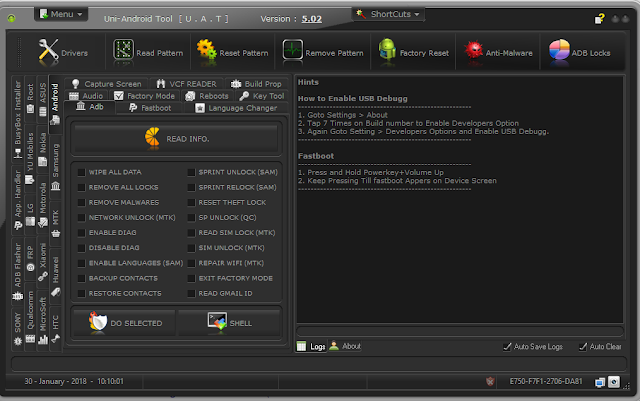Image resolution: width=640 pixels, height=401 pixels.
Task: Click the monitor icon in status bar
Action: [600, 382]
